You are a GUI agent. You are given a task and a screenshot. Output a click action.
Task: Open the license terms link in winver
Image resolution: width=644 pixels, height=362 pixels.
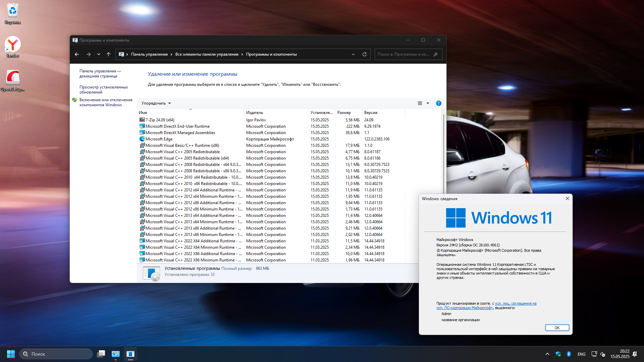(x=486, y=306)
